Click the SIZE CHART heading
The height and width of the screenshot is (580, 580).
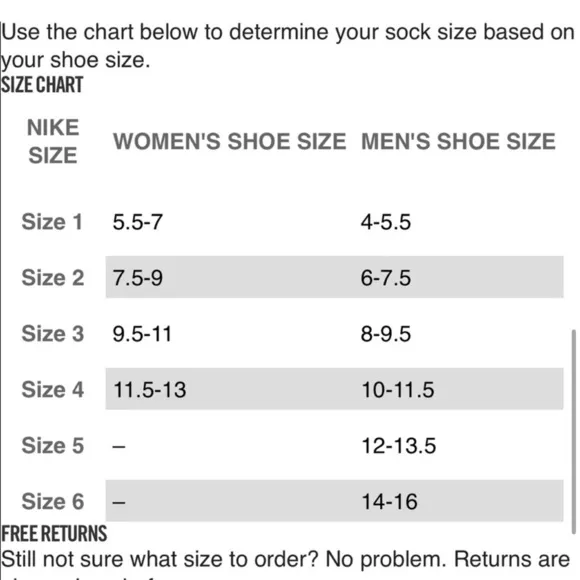click(x=42, y=85)
